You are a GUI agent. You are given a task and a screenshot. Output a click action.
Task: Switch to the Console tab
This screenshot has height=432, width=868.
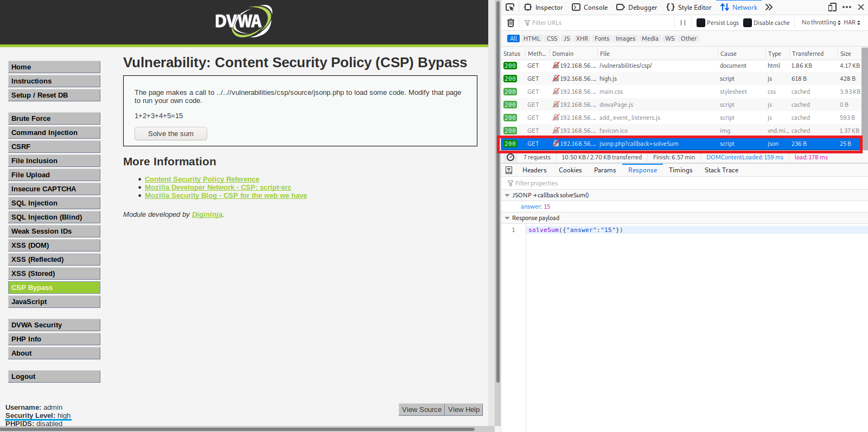590,7
